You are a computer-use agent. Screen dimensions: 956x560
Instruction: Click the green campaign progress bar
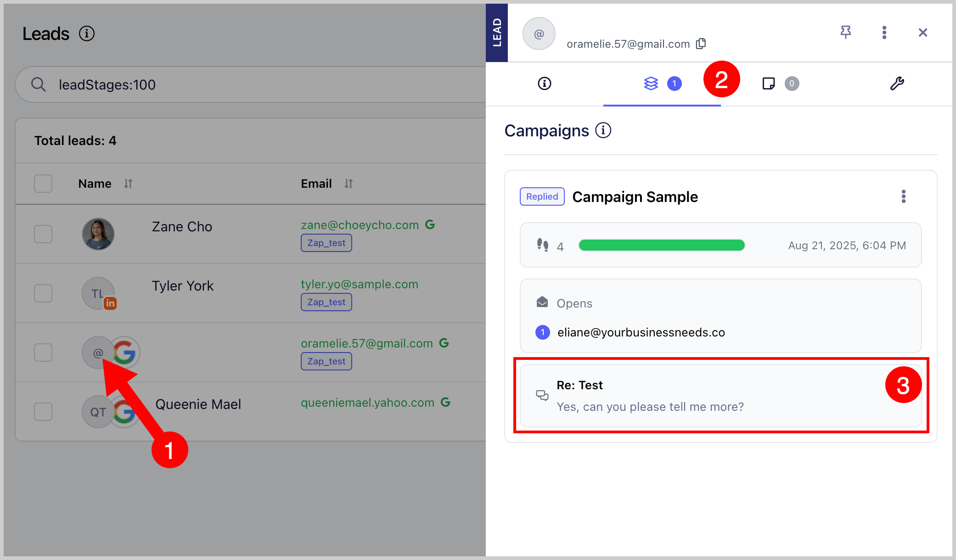coord(661,246)
